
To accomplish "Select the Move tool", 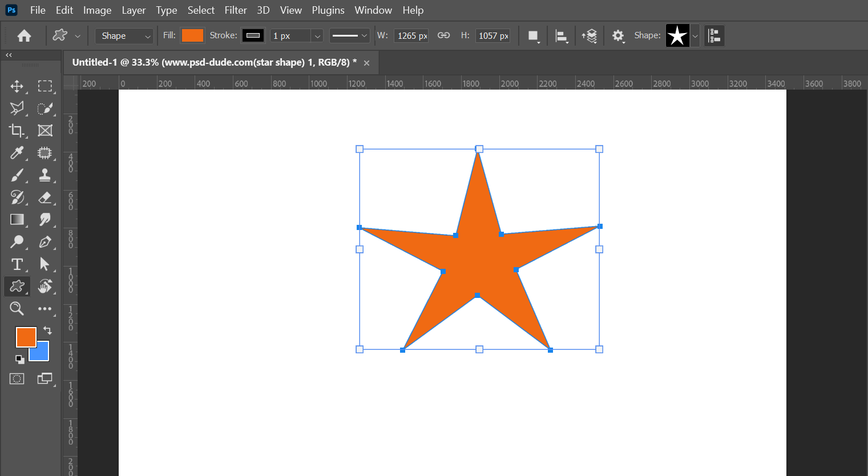I will (17, 86).
